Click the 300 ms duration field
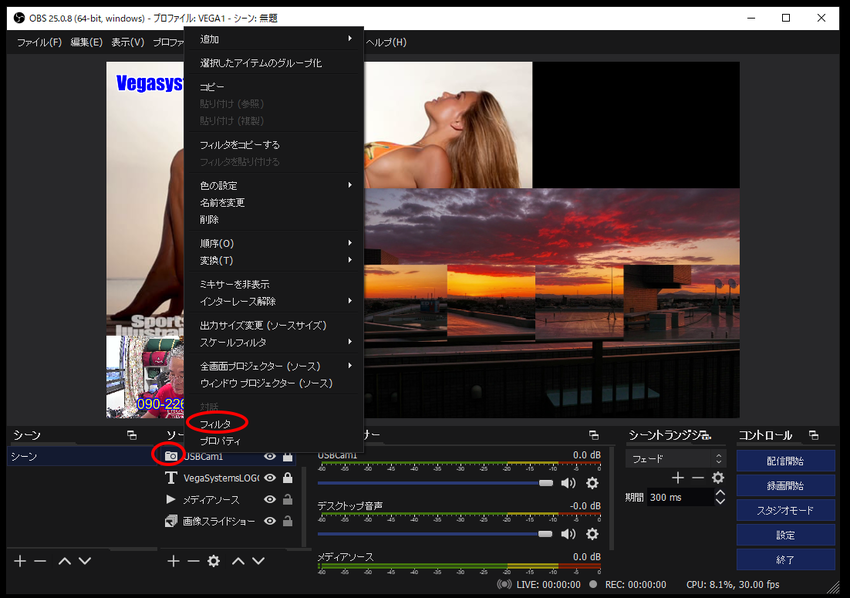Viewport: 850px width, 598px height. (x=680, y=498)
